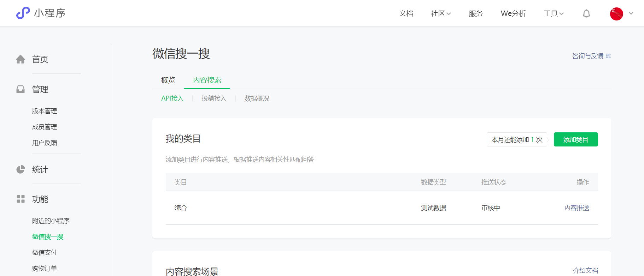Click the 综合 category cell
This screenshot has width=644, height=276.
pos(181,208)
